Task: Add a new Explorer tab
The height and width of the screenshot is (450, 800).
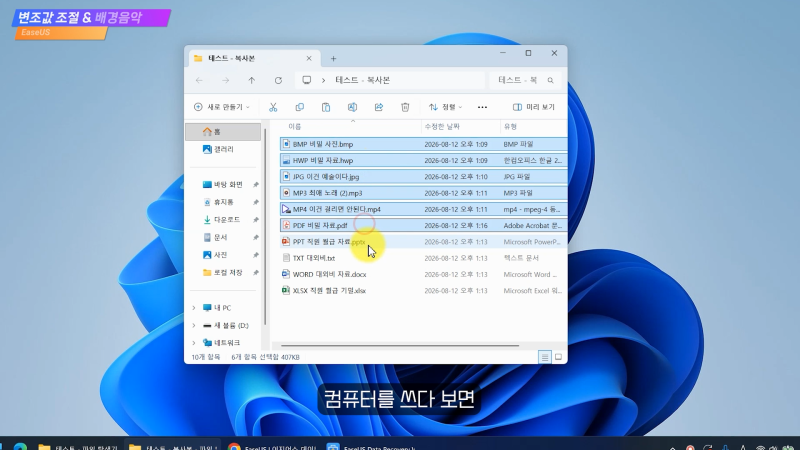Action: [x=333, y=59]
